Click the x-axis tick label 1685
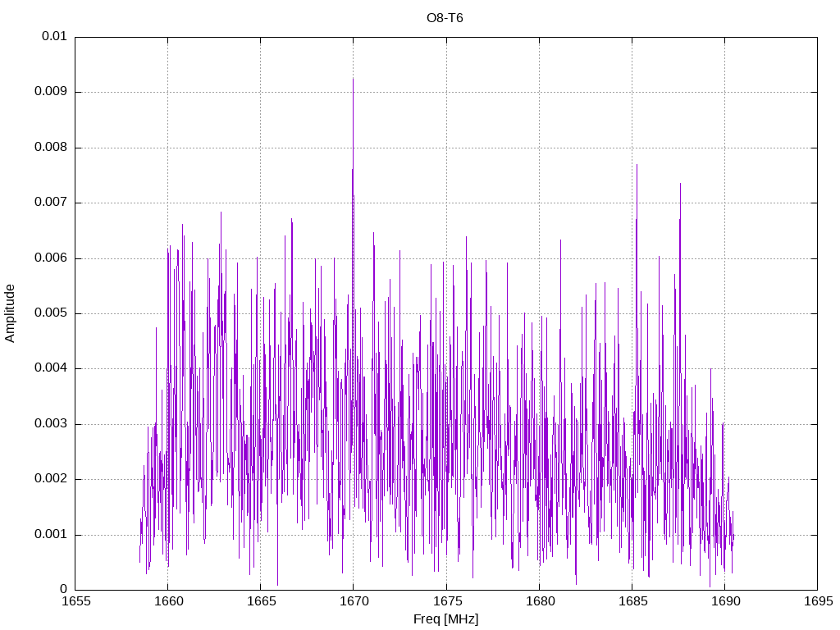Viewport: 840px width, 630px height. (632, 601)
